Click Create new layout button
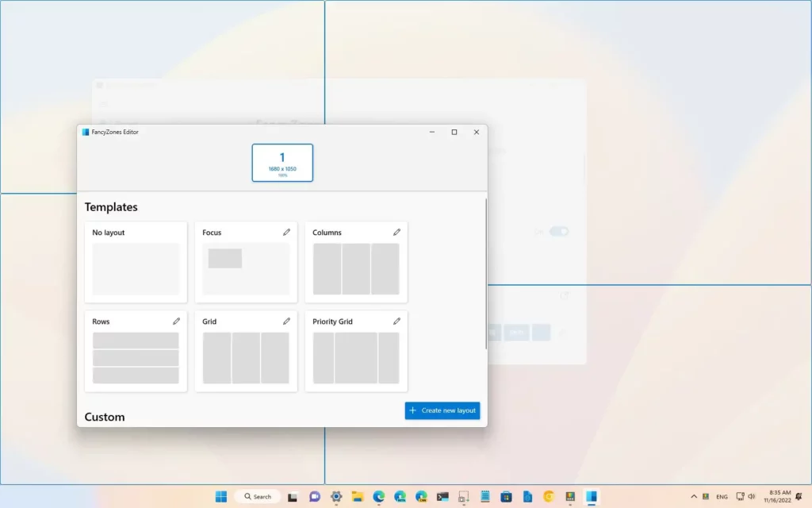This screenshot has width=812, height=508. point(442,410)
